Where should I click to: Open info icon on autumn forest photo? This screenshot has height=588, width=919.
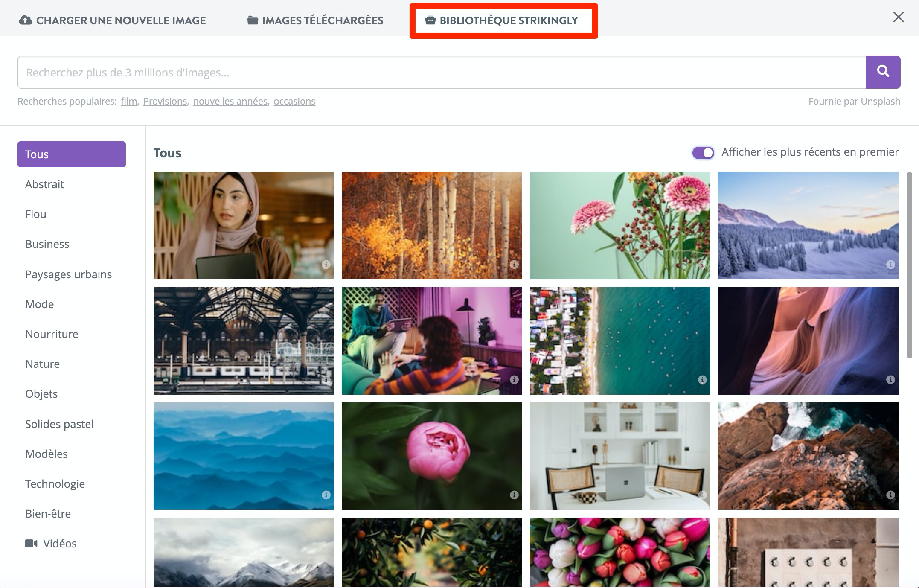pyautogui.click(x=514, y=265)
